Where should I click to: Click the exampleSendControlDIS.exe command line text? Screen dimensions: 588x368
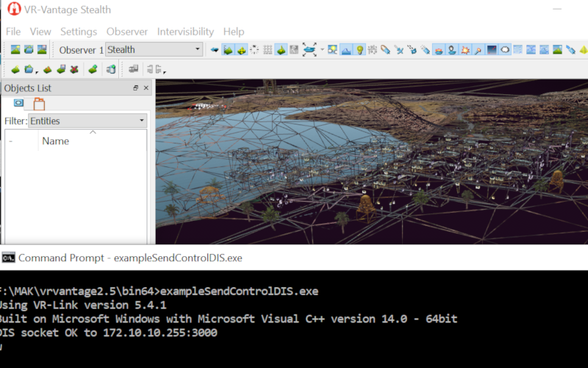(x=240, y=291)
